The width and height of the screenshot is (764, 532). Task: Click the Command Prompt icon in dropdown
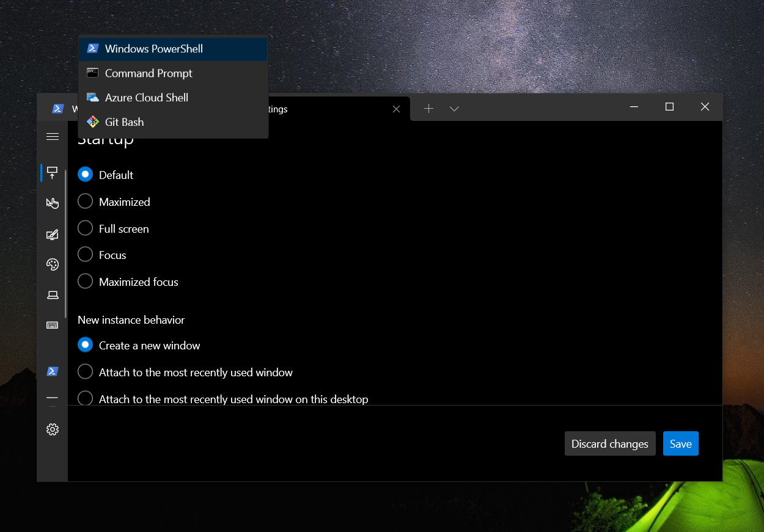click(92, 73)
